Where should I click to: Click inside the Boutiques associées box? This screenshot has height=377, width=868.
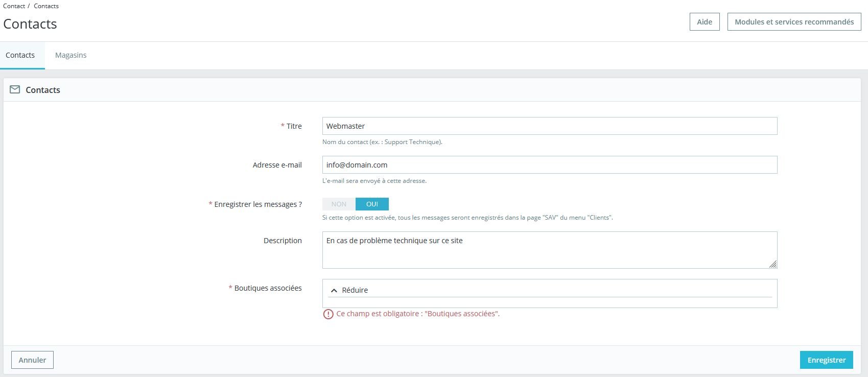point(549,302)
